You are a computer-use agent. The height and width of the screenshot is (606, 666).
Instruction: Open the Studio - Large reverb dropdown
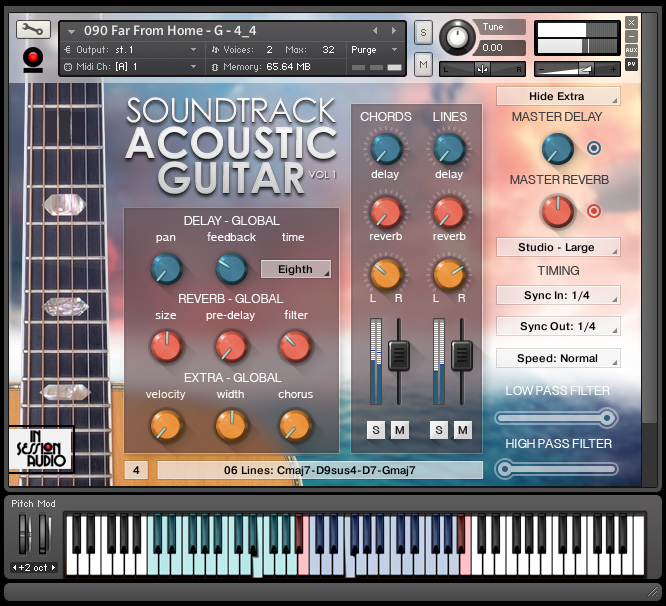click(558, 247)
